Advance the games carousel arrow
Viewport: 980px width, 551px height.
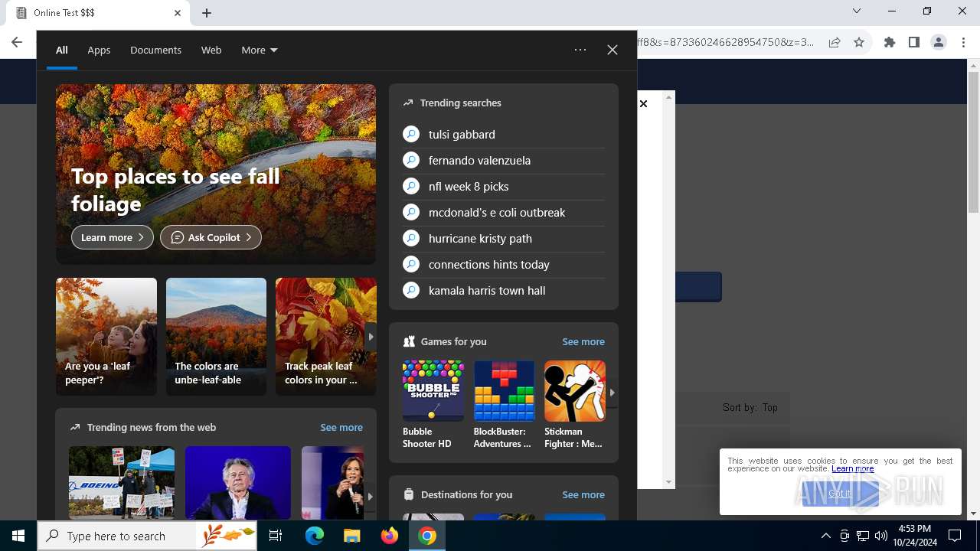pos(612,393)
